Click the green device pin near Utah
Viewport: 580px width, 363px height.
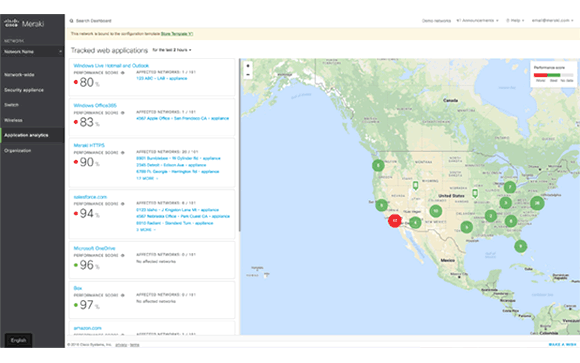[x=415, y=185]
